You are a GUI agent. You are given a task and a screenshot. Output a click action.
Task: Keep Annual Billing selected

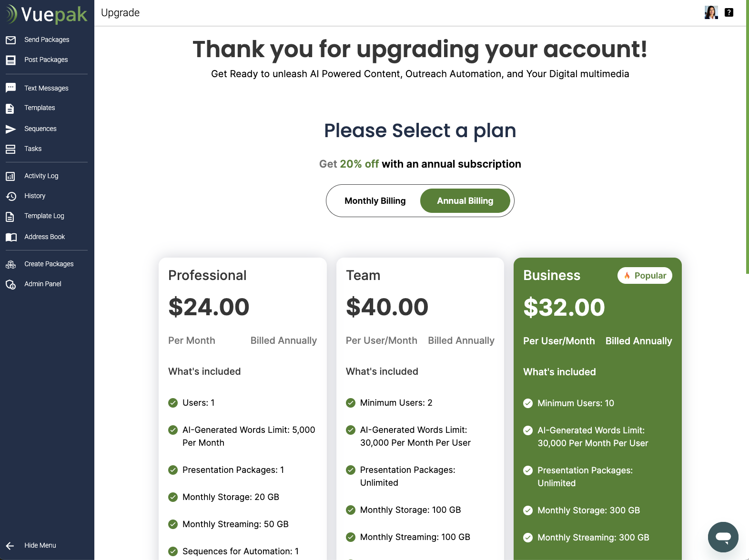pos(465,200)
